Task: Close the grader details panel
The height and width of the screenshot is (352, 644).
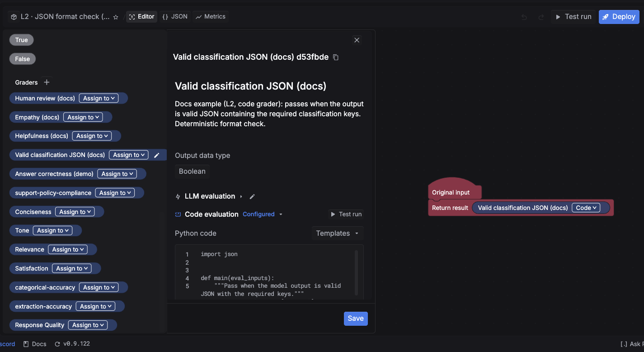Action: (357, 40)
